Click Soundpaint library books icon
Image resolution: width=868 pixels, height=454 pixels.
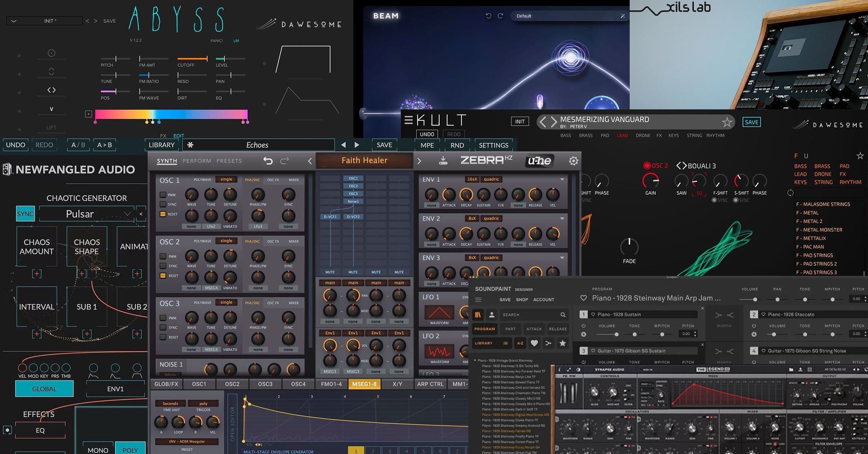pyautogui.click(x=478, y=315)
